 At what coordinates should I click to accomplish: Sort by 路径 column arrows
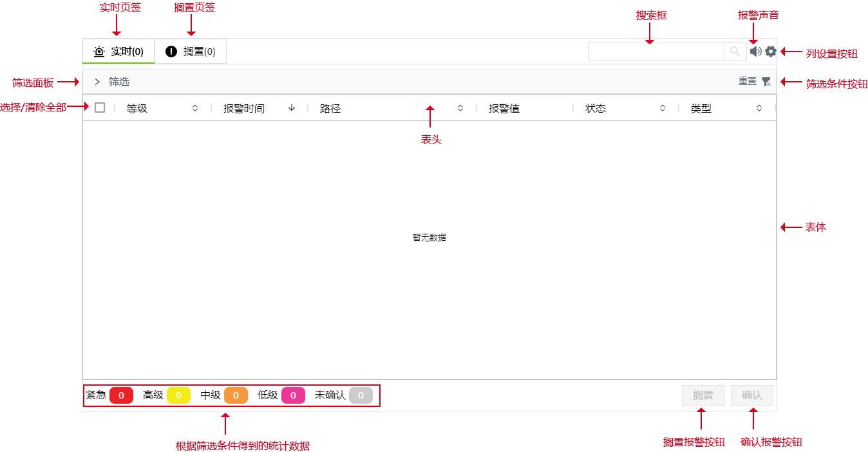pos(460,108)
